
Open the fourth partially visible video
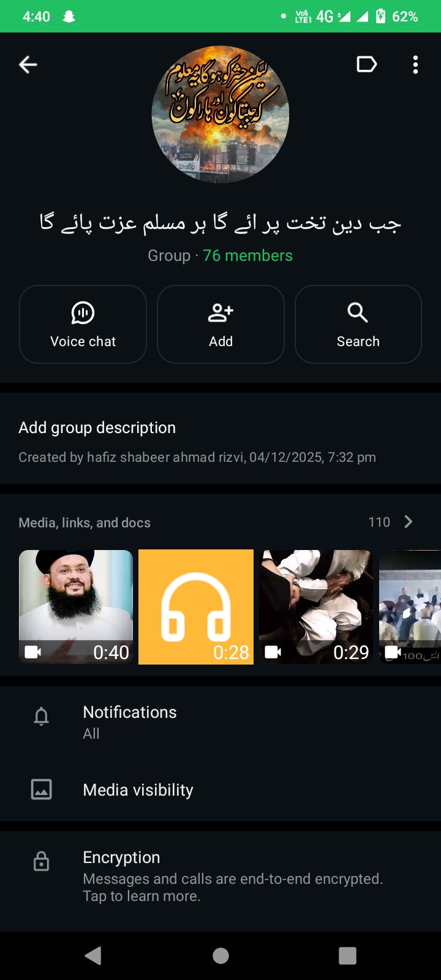tap(410, 606)
